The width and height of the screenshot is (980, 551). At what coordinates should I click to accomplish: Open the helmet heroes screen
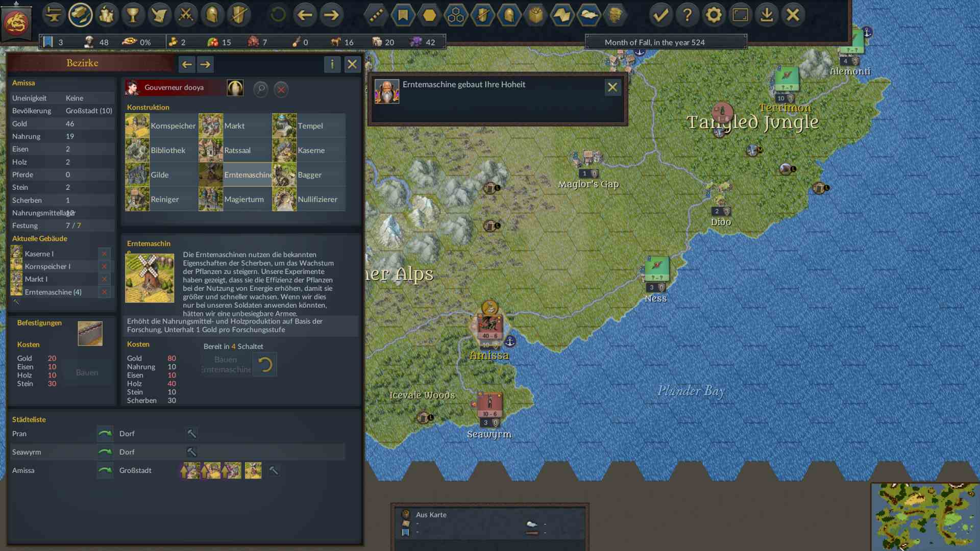tap(212, 15)
